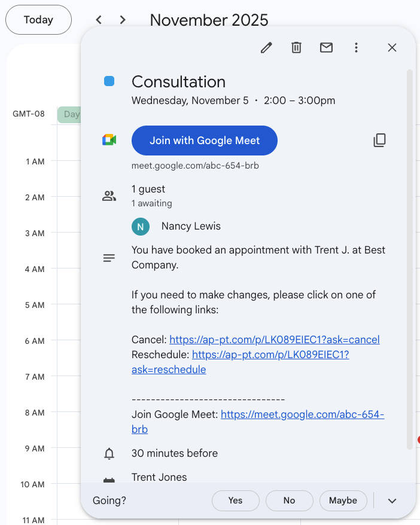Jump to Today in the calendar
The width and height of the screenshot is (420, 525).
[38, 19]
